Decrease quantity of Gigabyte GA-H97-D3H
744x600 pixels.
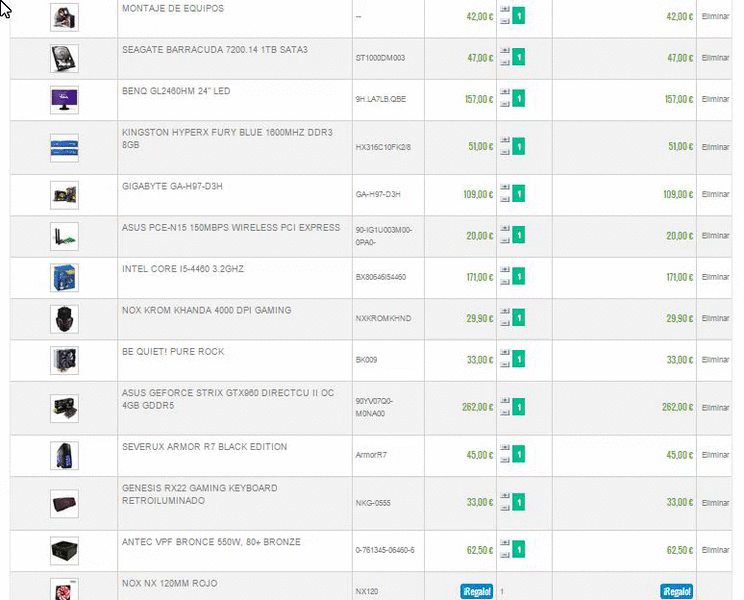(x=505, y=199)
